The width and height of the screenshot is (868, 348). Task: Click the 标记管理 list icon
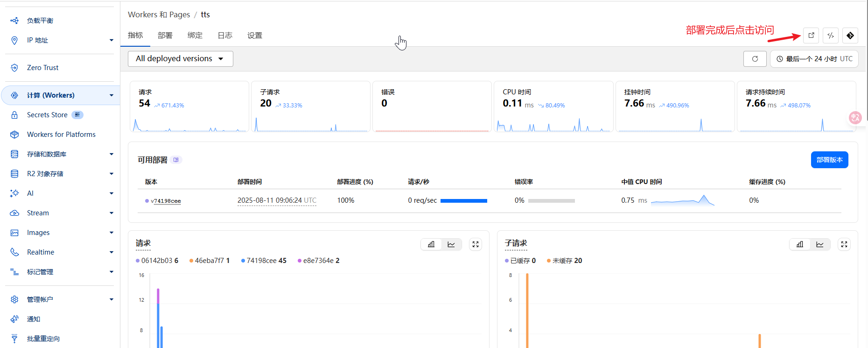click(14, 272)
